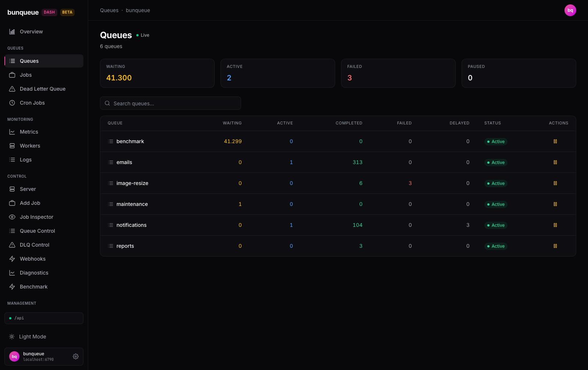Pause the emails queue
This screenshot has width=588, height=370.
[x=555, y=162]
